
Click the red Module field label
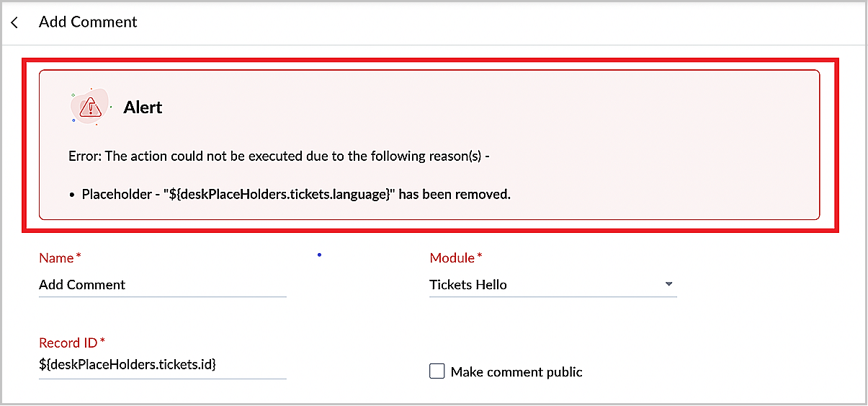click(x=452, y=257)
